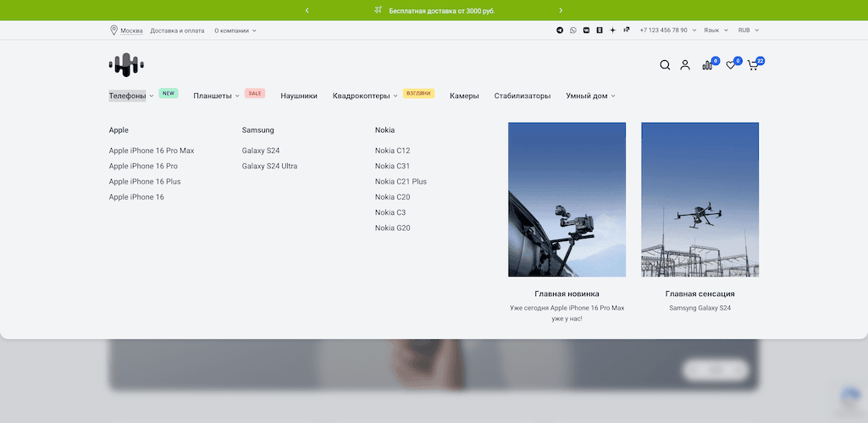This screenshot has width=868, height=423.
Task: Open the four-point star social icon
Action: coord(613,30)
